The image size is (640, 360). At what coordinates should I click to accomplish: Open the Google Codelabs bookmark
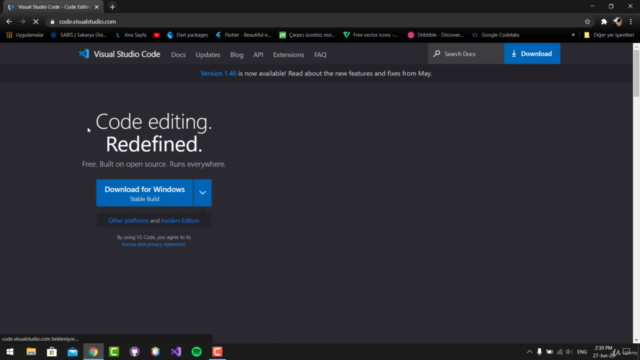pyautogui.click(x=496, y=35)
